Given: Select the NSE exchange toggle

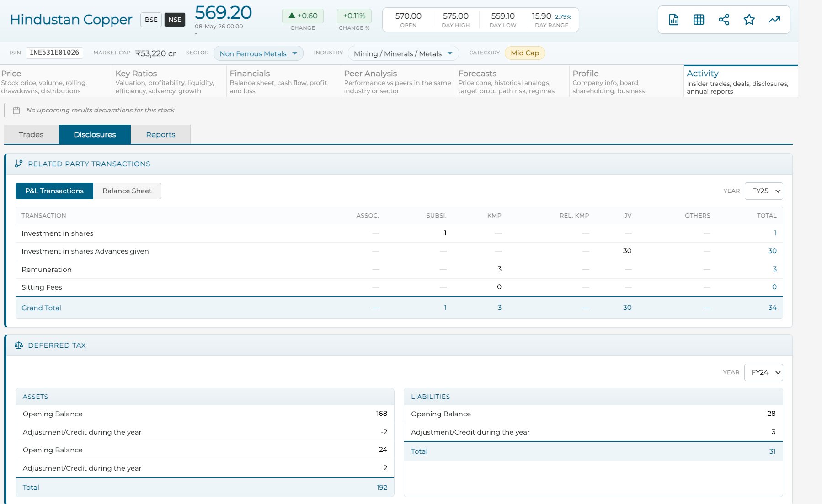Looking at the screenshot, I should (175, 20).
